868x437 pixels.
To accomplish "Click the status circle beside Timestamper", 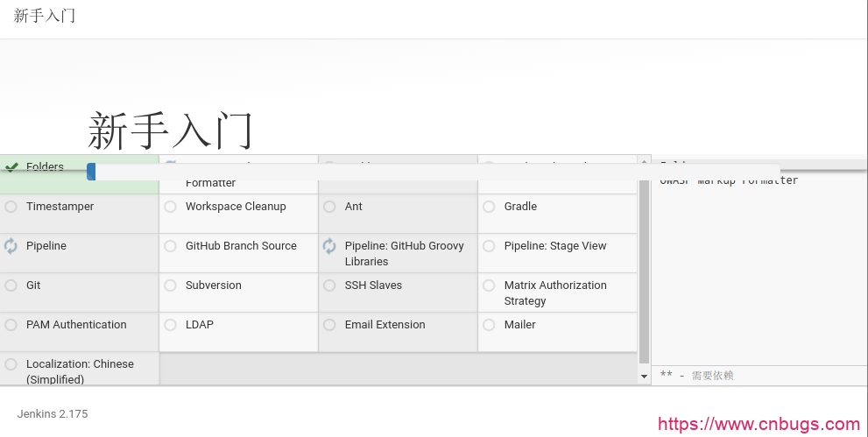I will pos(11,207).
